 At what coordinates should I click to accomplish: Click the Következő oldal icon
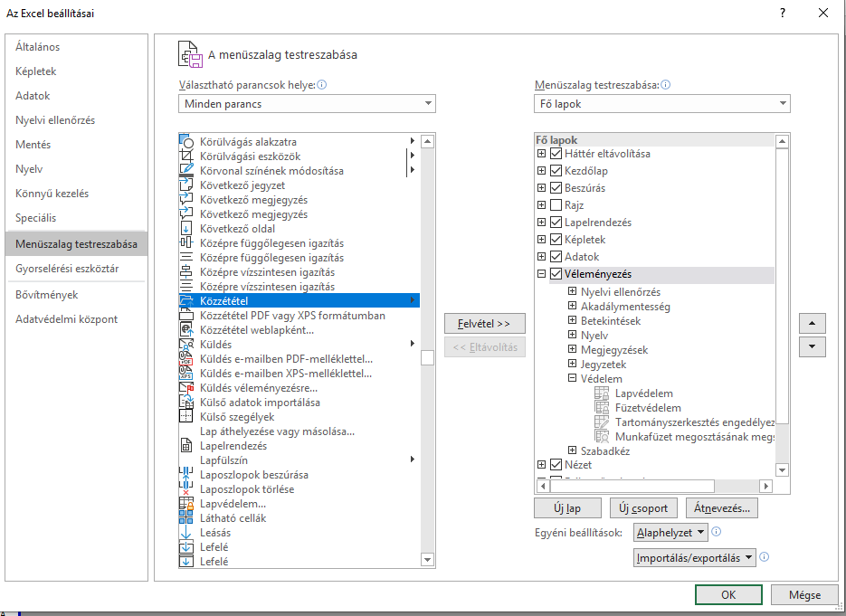[186, 229]
